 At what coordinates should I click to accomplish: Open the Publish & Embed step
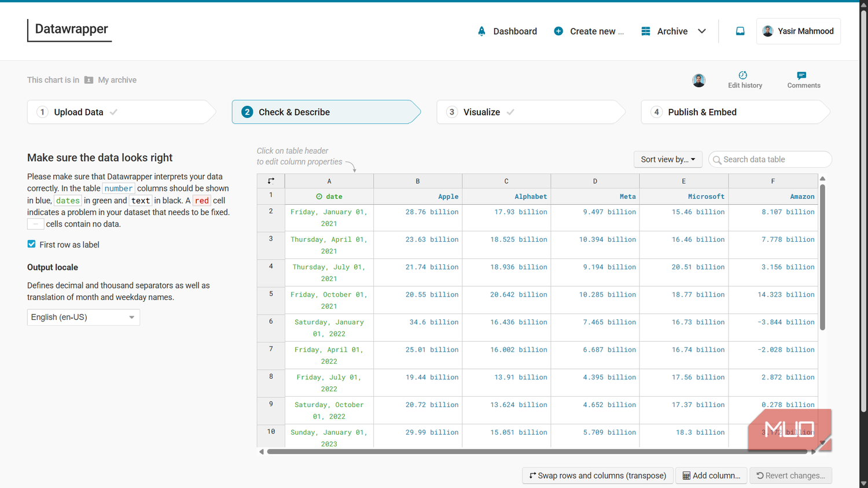tap(735, 112)
